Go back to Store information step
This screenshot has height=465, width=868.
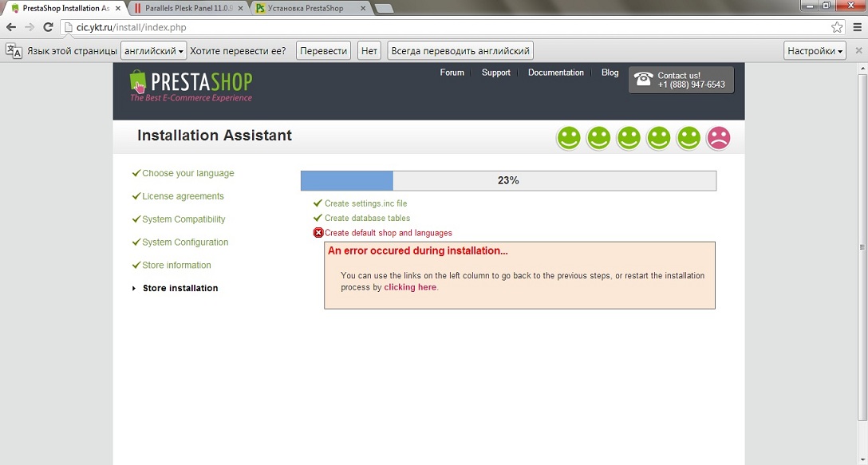176,265
